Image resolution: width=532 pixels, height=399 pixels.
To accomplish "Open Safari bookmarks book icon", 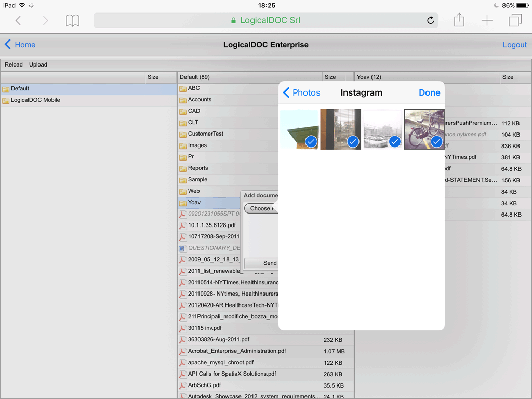I will click(73, 21).
